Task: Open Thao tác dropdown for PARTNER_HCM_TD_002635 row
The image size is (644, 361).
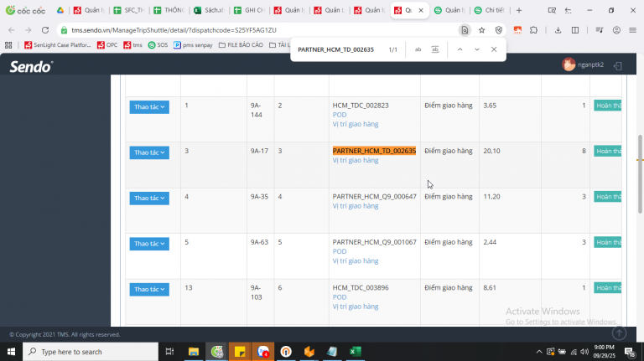Action: click(x=149, y=152)
